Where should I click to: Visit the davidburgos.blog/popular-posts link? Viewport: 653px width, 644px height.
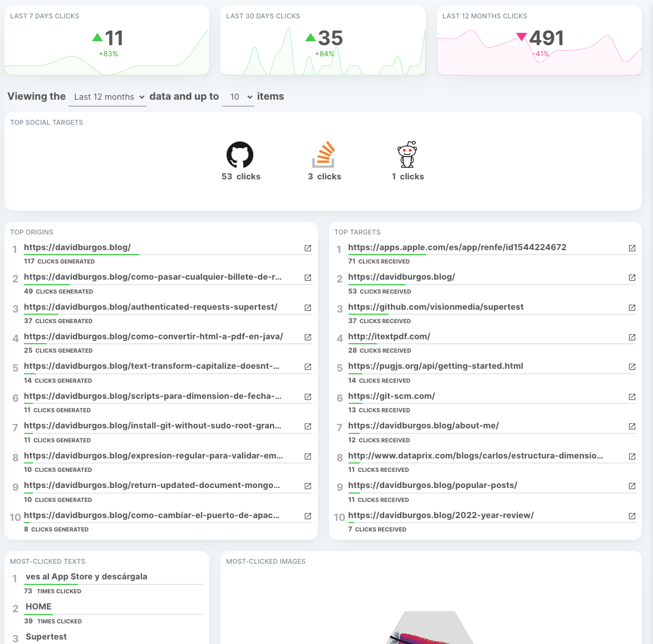[x=433, y=485]
